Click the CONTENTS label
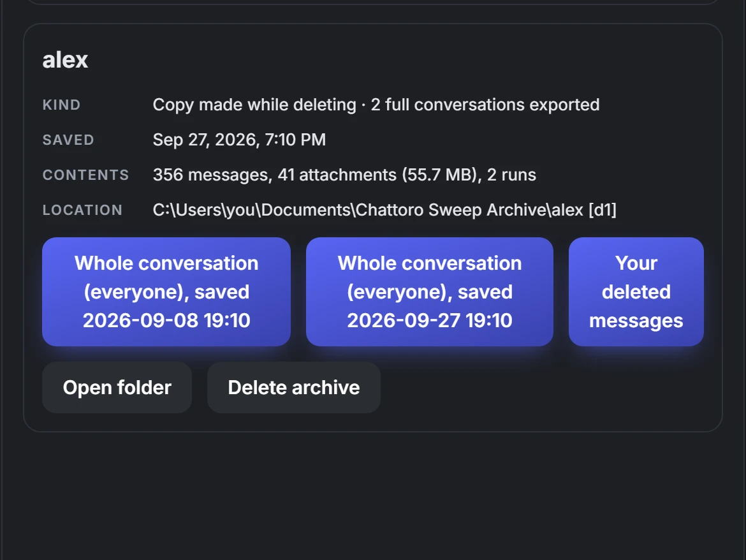Viewport: 746px width, 560px height. (x=85, y=175)
